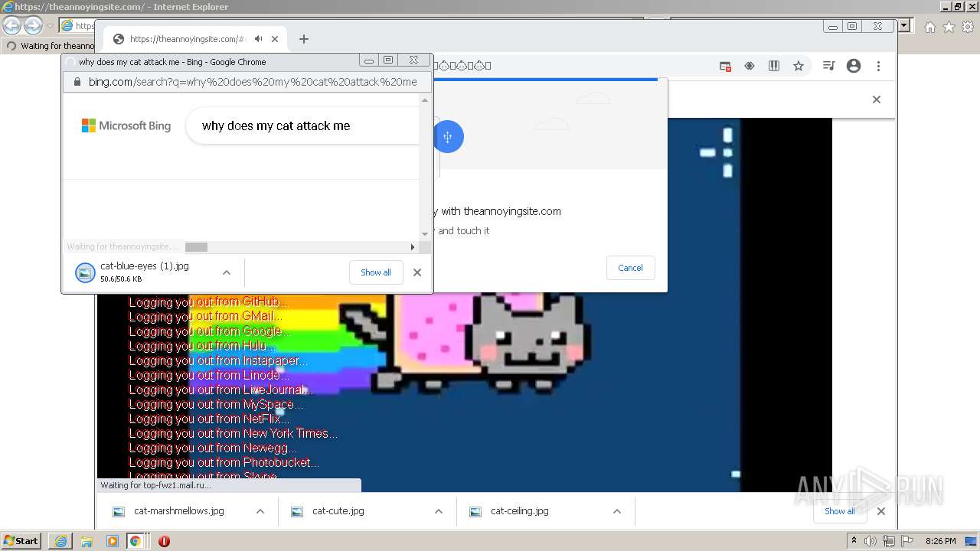Click the Action Center flag tray icon
Screen dimensions: 980x551
point(906,541)
